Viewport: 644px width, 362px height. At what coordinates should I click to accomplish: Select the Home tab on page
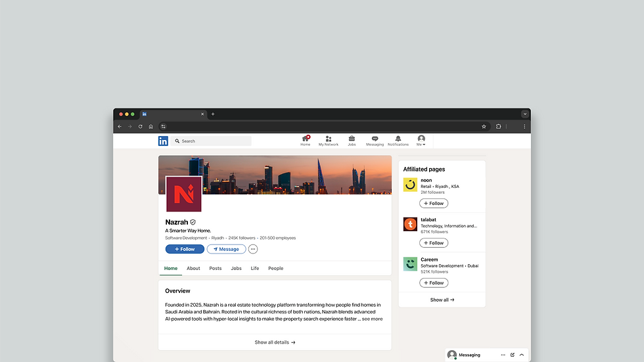point(171,269)
